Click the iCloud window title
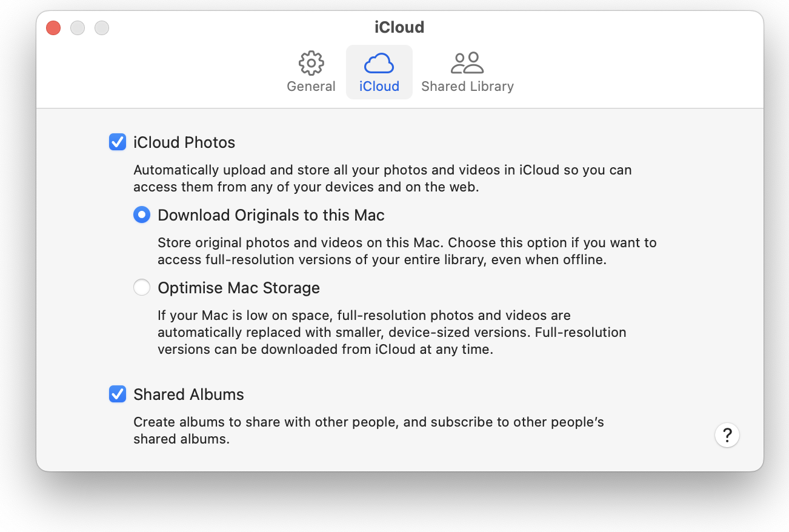 click(x=399, y=27)
